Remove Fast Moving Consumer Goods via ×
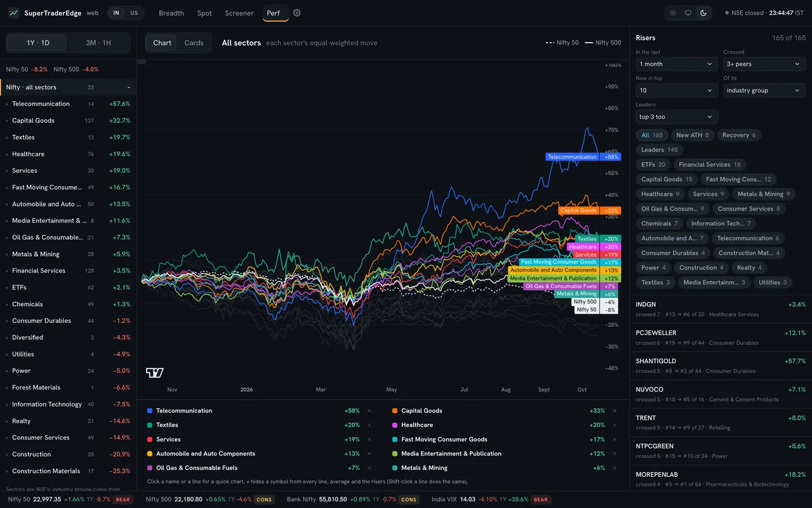Viewport: 812px width, 508px height. 614,440
